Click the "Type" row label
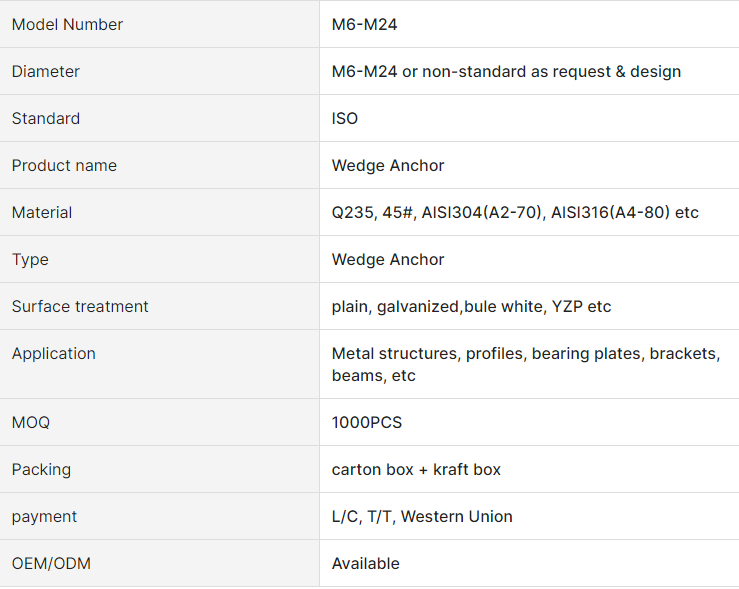 pyautogui.click(x=30, y=260)
